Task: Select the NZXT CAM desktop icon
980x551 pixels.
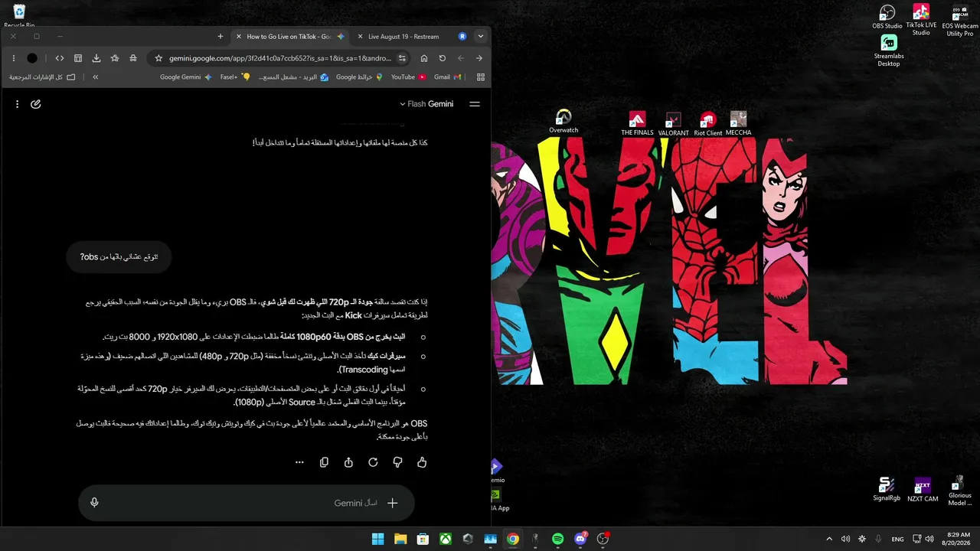Action: tap(923, 490)
